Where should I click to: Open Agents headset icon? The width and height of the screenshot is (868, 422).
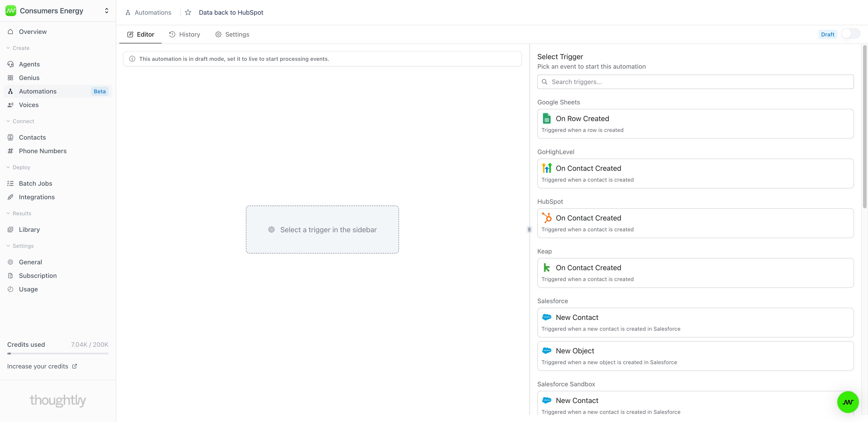pyautogui.click(x=10, y=64)
